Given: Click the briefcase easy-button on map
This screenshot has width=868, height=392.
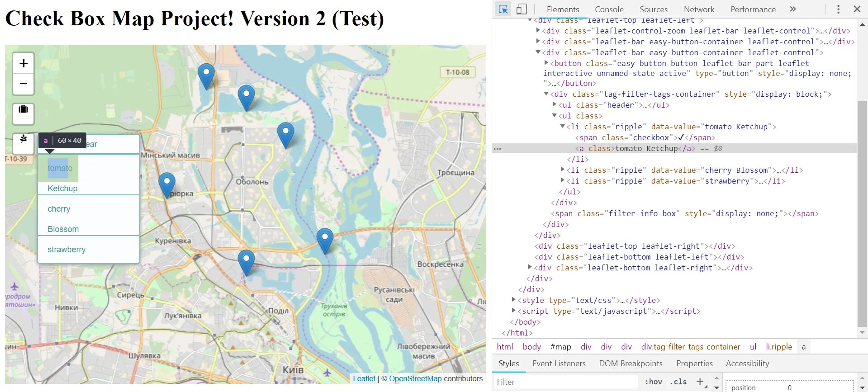Looking at the screenshot, I should coord(24,113).
